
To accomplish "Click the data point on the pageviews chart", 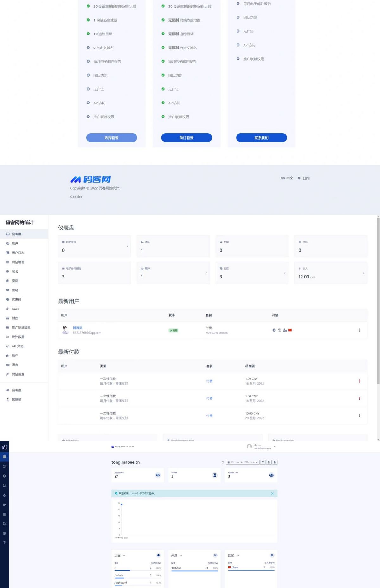I will click(x=122, y=504).
